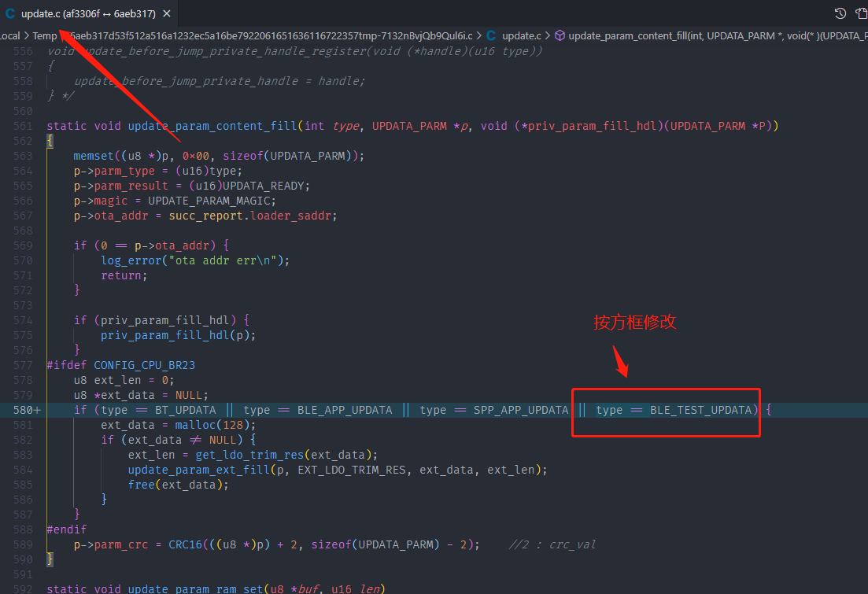Click the clock history icon in the top-right toolbar
The image size is (868, 594).
pyautogui.click(x=840, y=13)
